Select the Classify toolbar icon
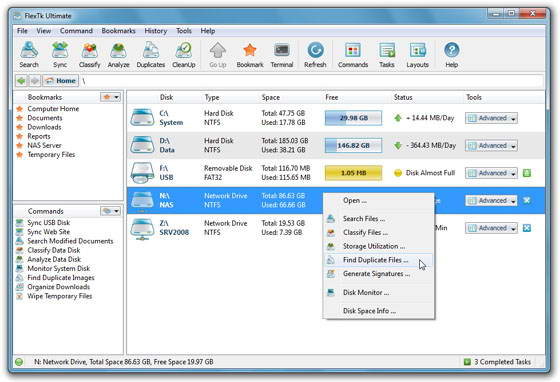This screenshot has width=560, height=382. pyautogui.click(x=89, y=54)
